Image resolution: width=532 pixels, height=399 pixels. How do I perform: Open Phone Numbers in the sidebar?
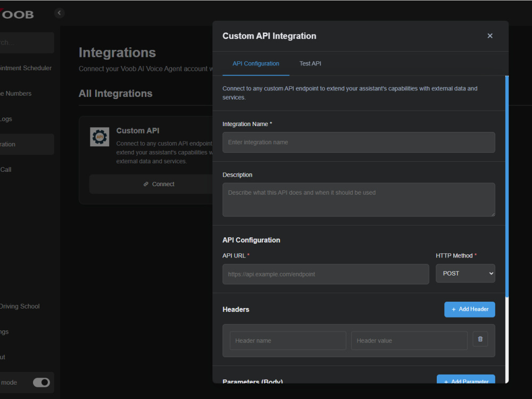coord(15,93)
